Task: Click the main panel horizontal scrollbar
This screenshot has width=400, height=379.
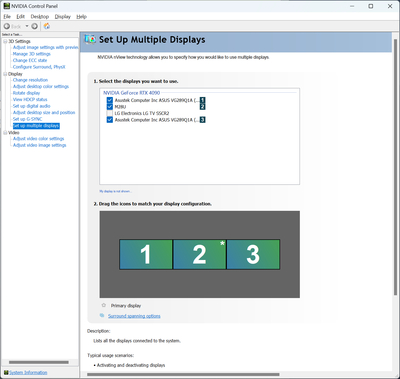Action: pyautogui.click(x=183, y=374)
